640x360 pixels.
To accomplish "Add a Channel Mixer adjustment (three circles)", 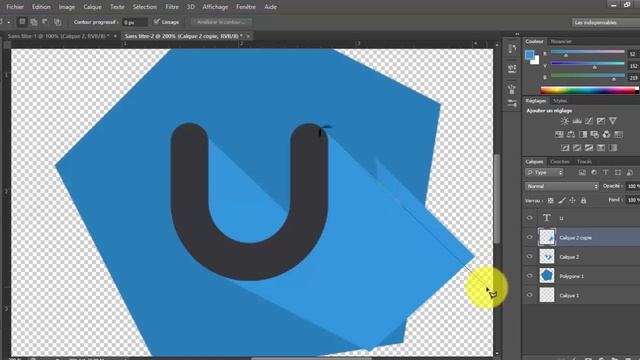I will click(x=607, y=134).
